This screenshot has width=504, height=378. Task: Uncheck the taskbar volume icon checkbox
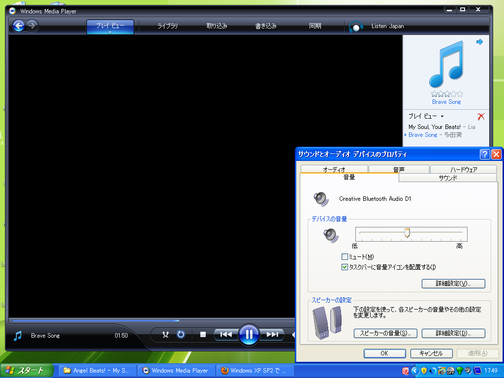coord(344,267)
